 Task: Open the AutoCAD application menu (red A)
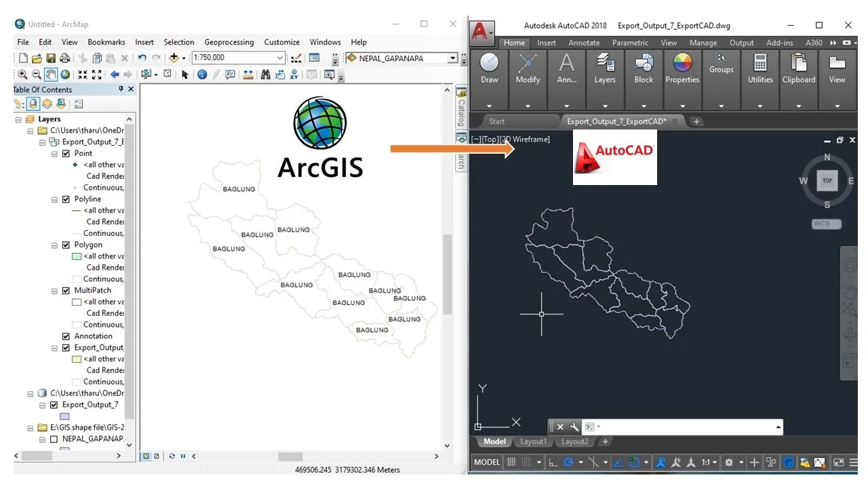pyautogui.click(x=482, y=31)
